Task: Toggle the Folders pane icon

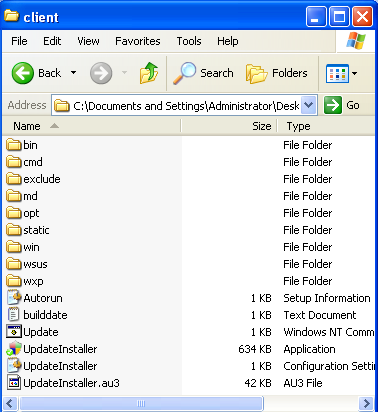Action: (256, 73)
